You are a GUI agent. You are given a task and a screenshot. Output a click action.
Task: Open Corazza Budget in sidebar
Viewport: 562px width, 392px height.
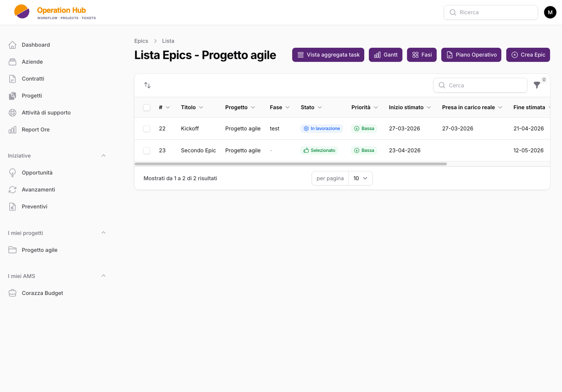[42, 293]
